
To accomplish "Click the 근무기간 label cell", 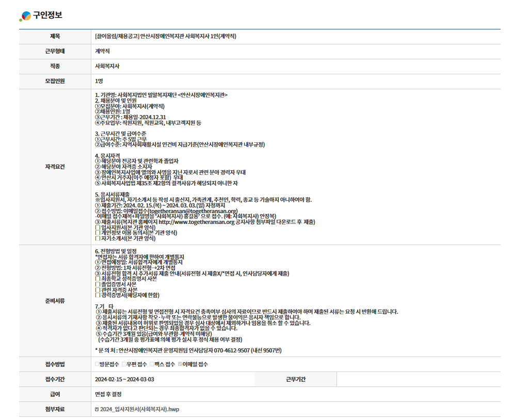I will 296,379.
